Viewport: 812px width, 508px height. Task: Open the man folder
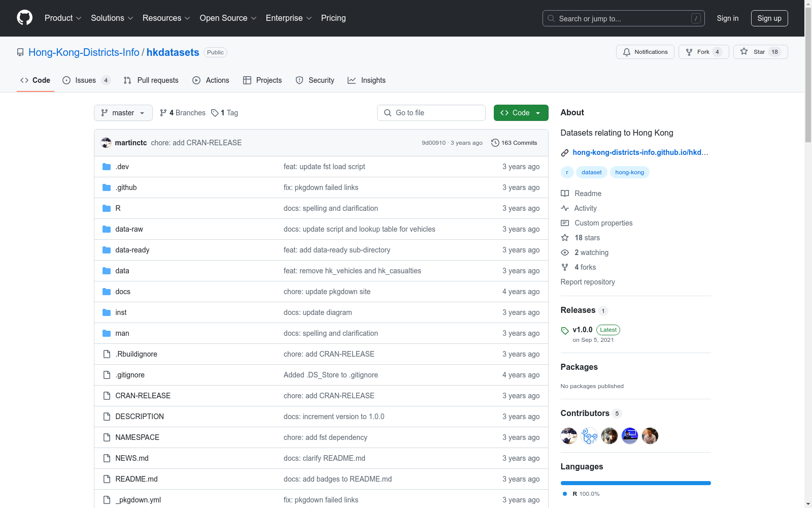pyautogui.click(x=122, y=333)
